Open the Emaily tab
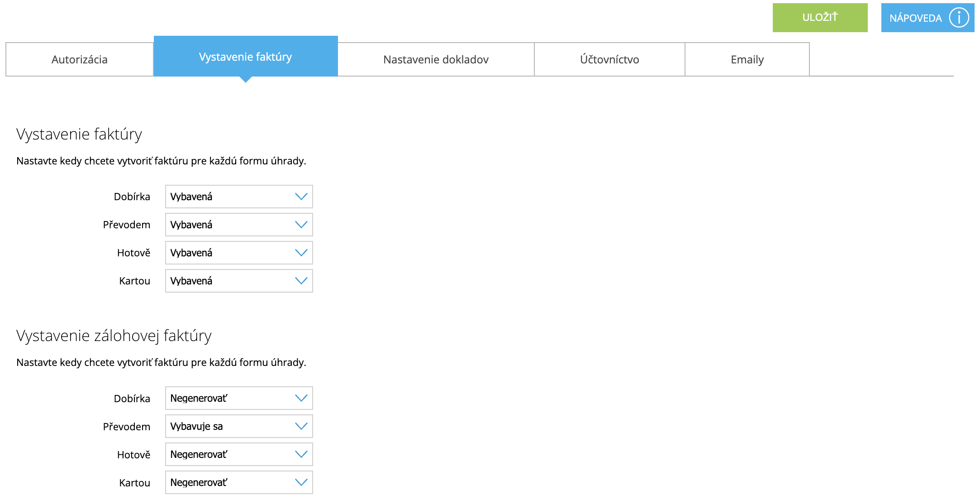 (747, 59)
